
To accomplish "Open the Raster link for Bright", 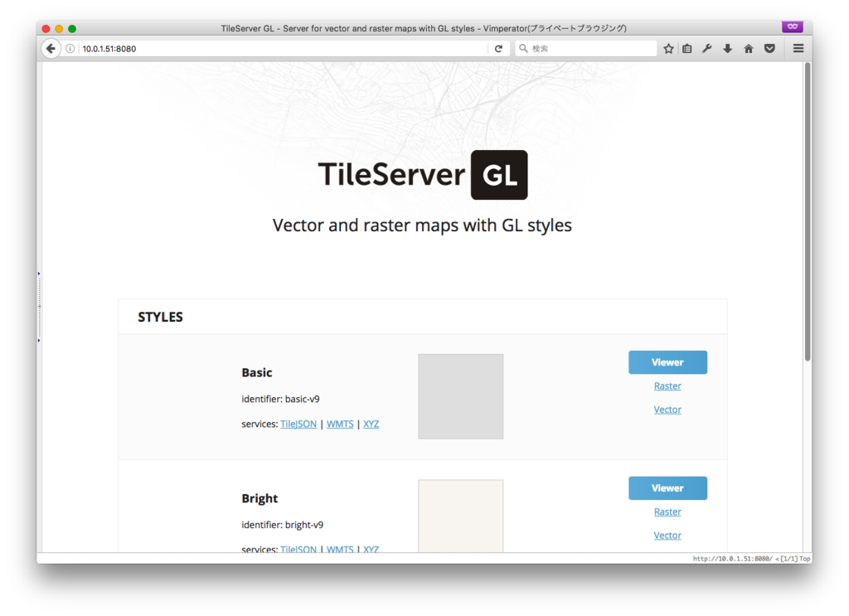I will (x=667, y=512).
